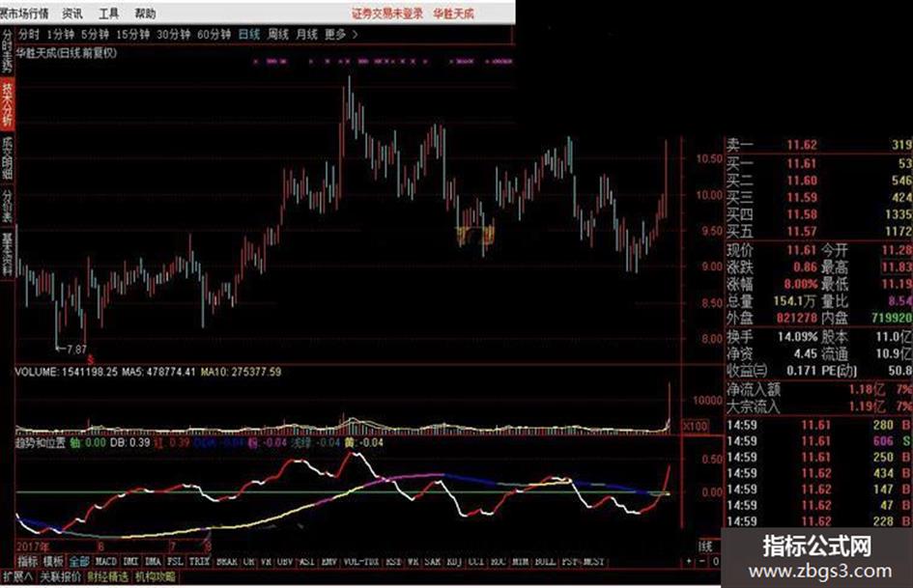Switch indicator to BOLL
The image size is (913, 588).
pyautogui.click(x=545, y=561)
